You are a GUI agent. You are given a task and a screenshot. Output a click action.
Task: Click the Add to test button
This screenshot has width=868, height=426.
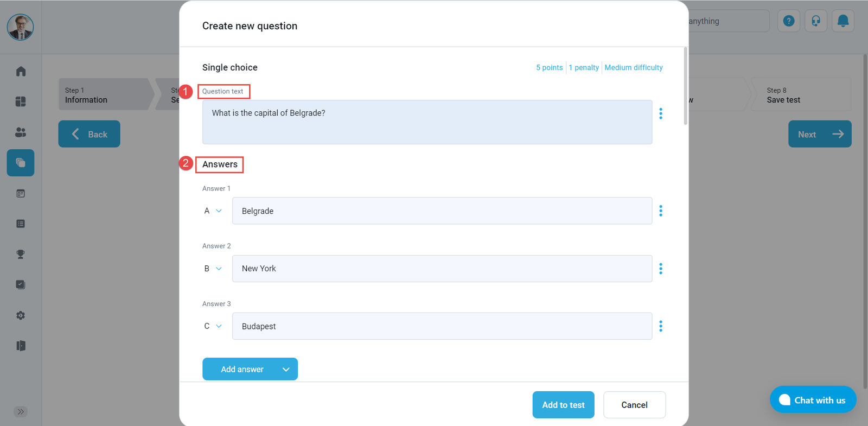tap(563, 405)
